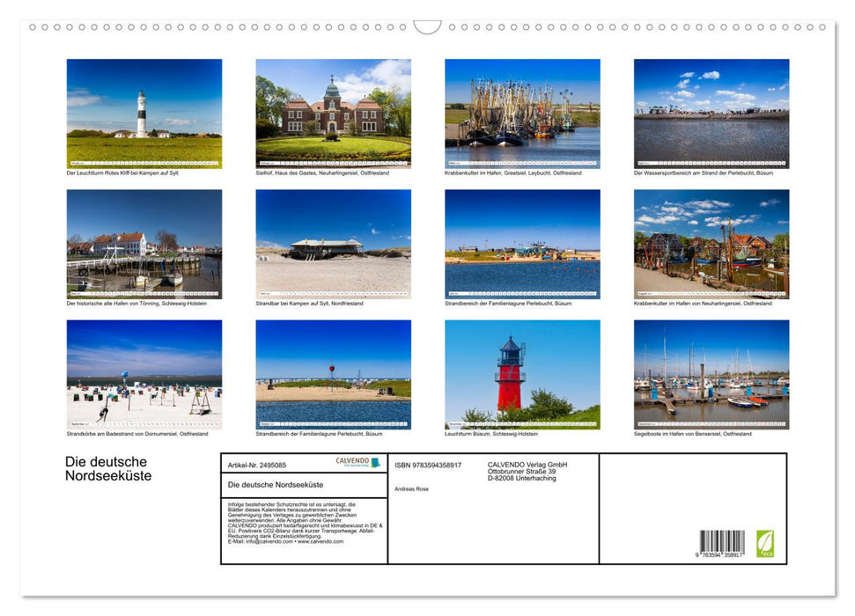The height and width of the screenshot is (616, 855).
Task: Click 'D-82008 Unterhaching' text
Action: coord(522,478)
